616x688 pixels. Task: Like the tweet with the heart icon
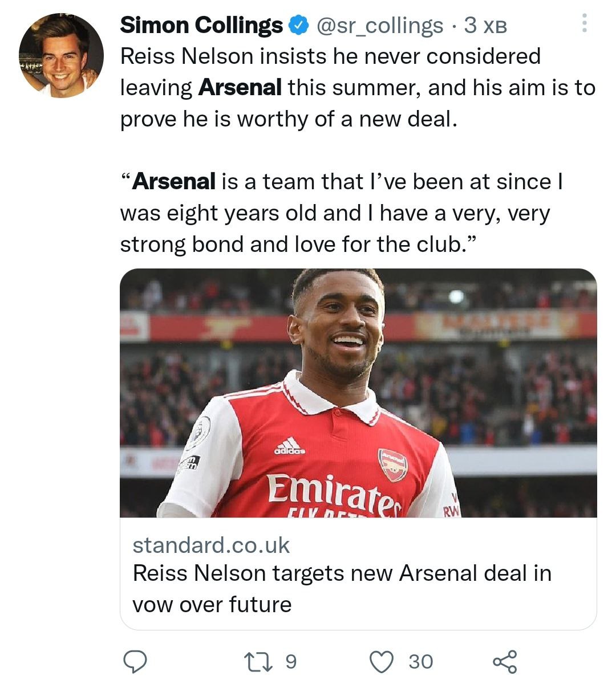[x=382, y=661]
